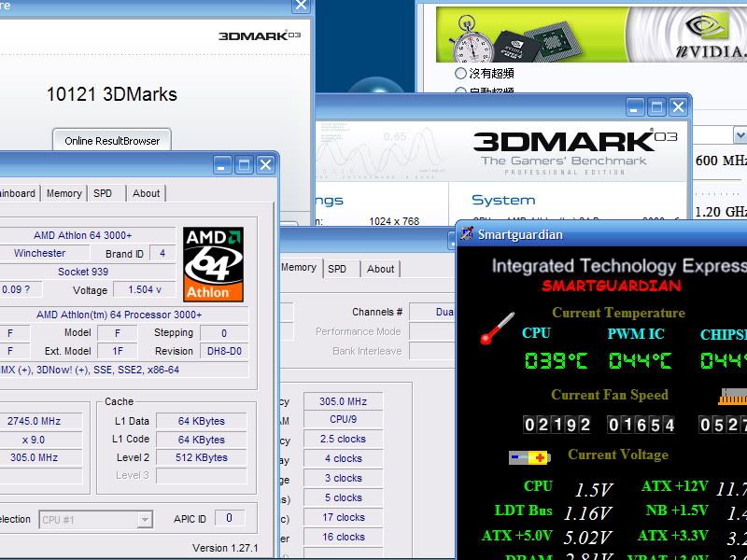Open the SPD tab in second CPU-Z window

[337, 269]
